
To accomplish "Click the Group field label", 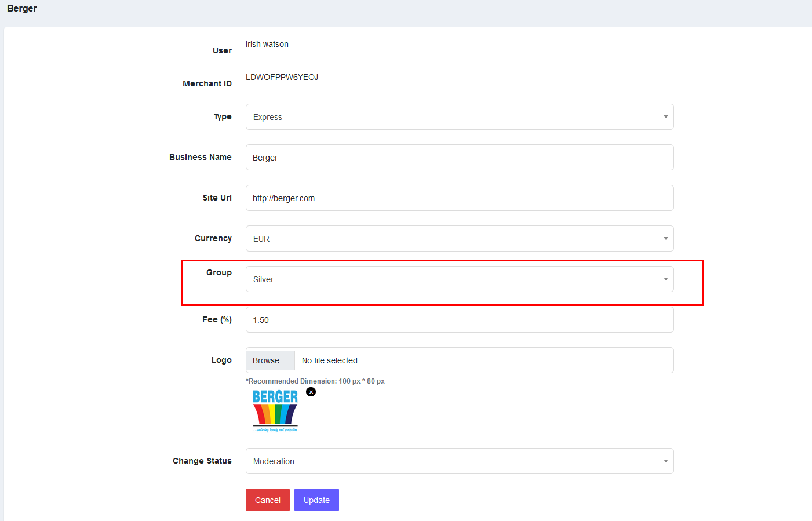I will click(219, 272).
